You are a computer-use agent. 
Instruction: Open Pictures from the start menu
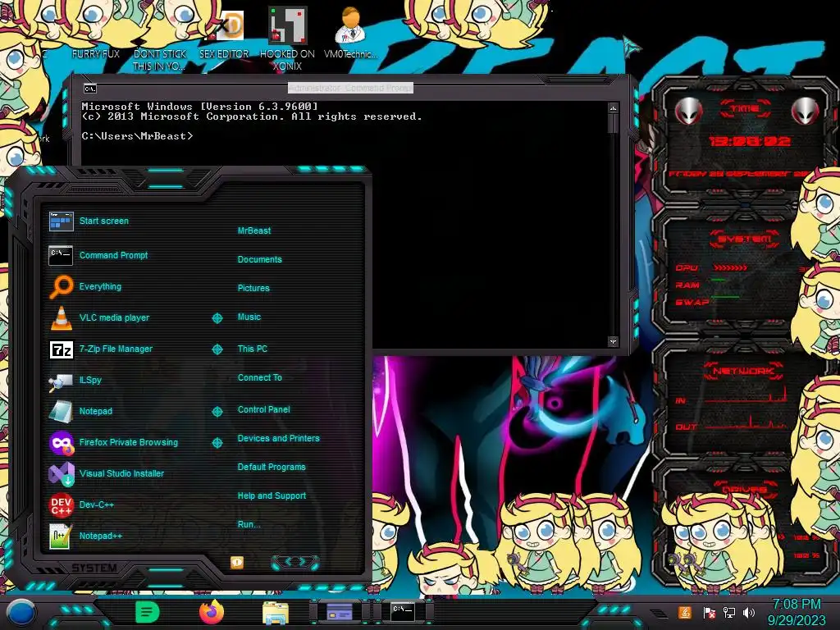pos(253,288)
